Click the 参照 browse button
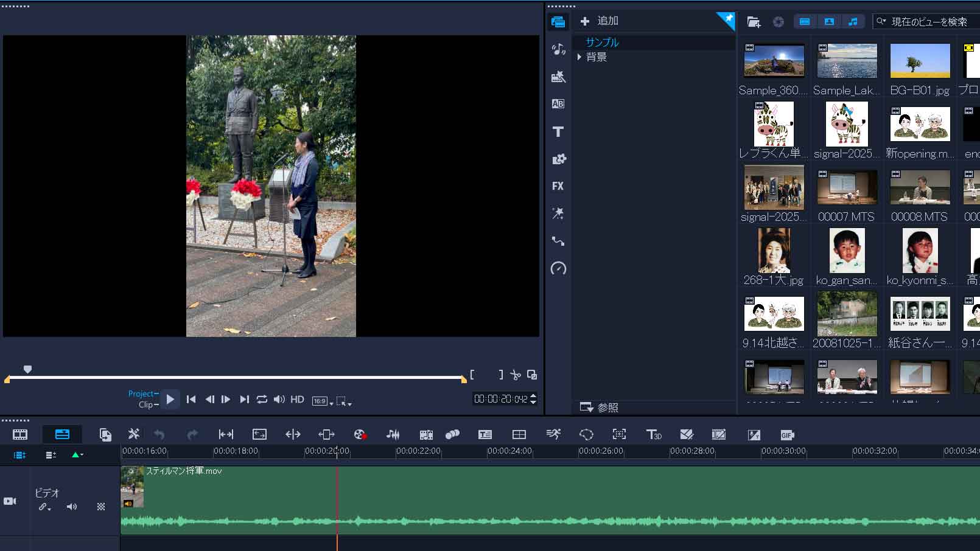This screenshot has height=551, width=980. click(x=599, y=407)
